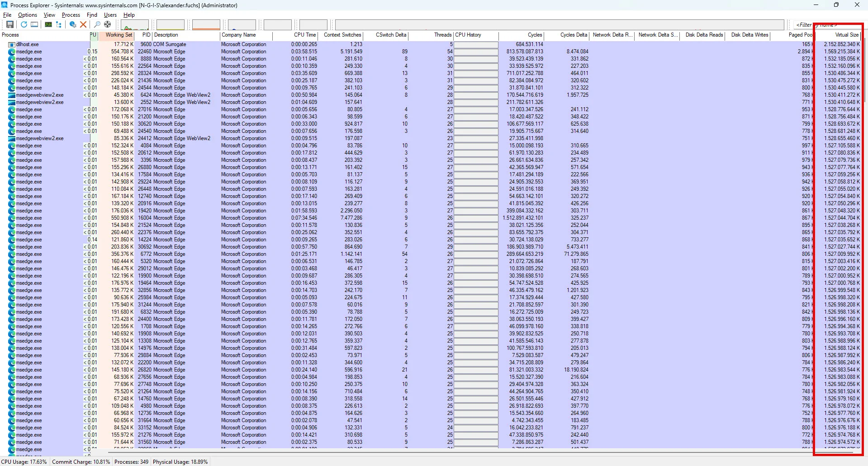Screen dimensions: 868x466
Task: Sort by the CPU Time column header
Action: (295, 35)
